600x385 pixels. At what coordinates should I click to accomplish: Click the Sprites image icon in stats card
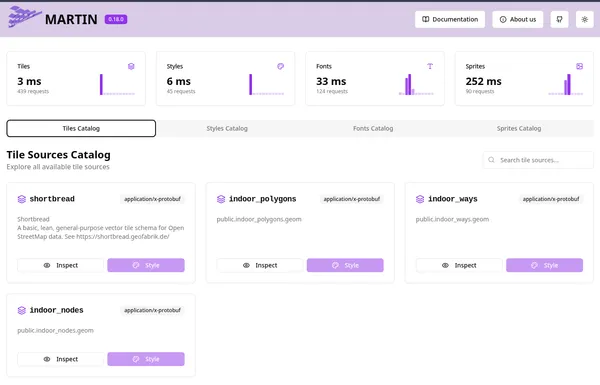click(x=579, y=67)
